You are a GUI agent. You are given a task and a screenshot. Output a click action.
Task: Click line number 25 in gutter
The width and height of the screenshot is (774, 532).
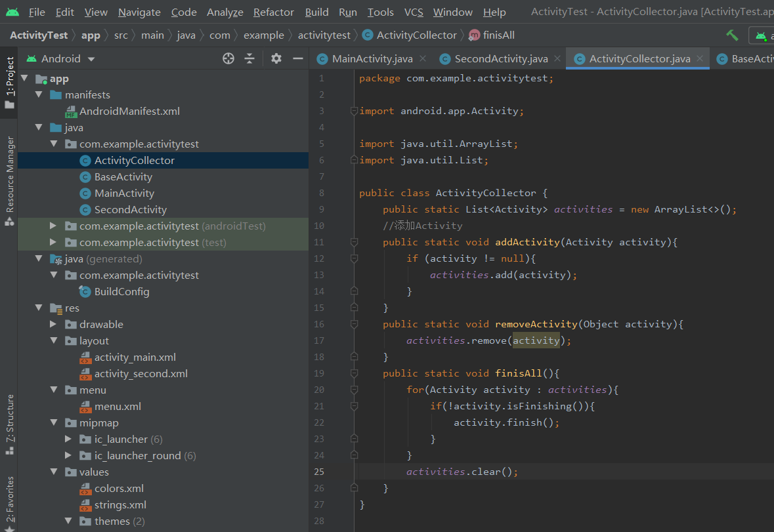point(319,472)
